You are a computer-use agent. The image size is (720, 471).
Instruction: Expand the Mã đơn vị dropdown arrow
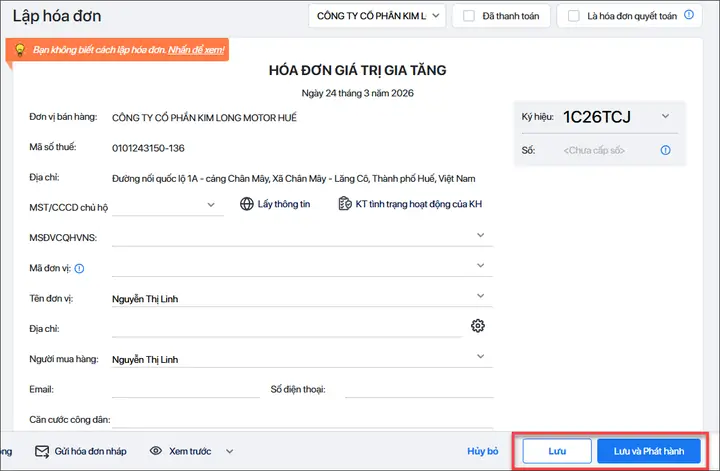click(480, 265)
